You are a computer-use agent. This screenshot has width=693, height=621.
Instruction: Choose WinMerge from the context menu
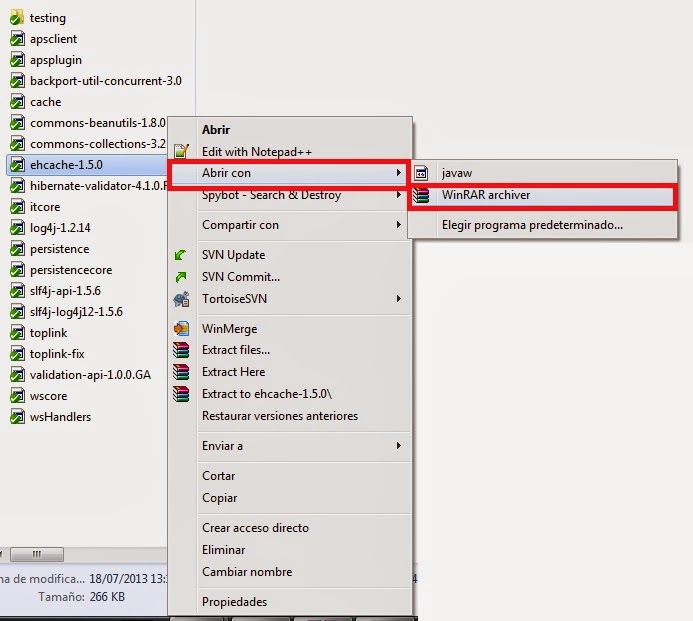[290, 329]
